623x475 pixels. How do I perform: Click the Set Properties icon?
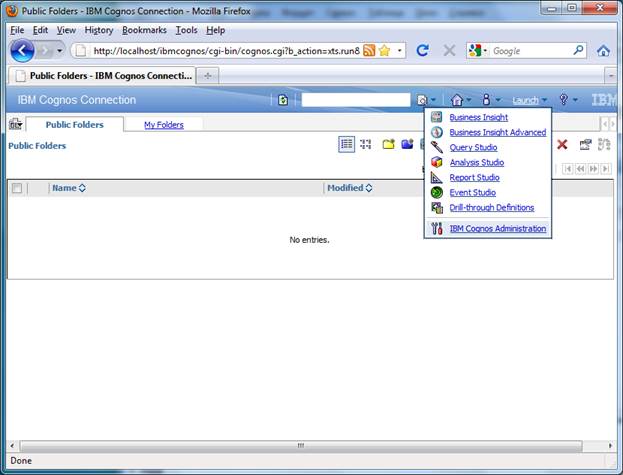click(x=585, y=144)
